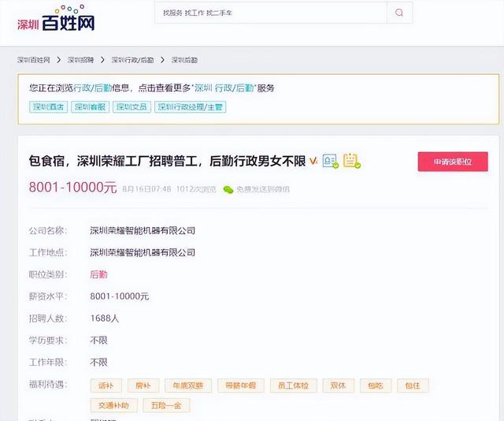The width and height of the screenshot is (504, 421).
Task: Click 不限 beside 学历要求
Action: click(x=98, y=341)
